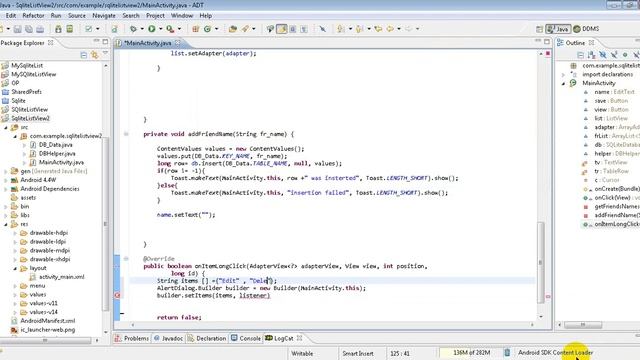Image resolution: width=640 pixels, height=360 pixels.
Task: Click the Back navigation arrow icon
Action: 390,29
